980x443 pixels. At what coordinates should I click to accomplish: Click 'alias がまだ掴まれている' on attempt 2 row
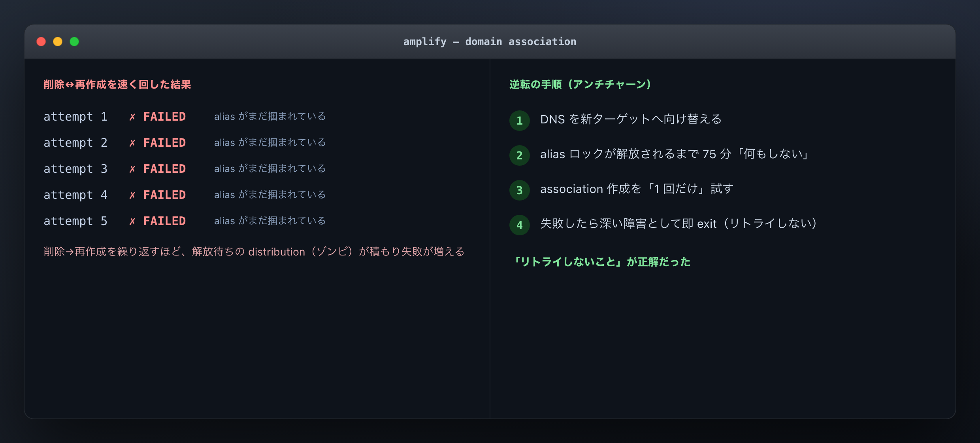270,142
